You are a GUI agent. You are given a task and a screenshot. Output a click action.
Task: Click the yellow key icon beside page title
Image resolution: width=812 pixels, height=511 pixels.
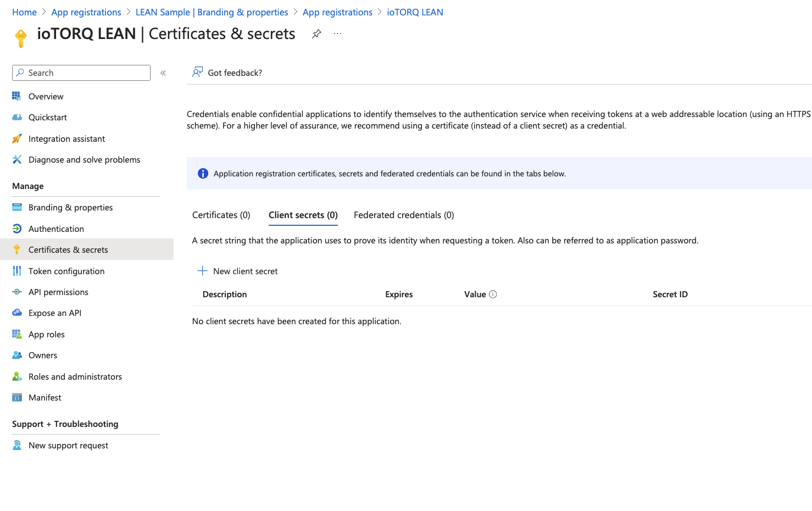[x=21, y=38]
